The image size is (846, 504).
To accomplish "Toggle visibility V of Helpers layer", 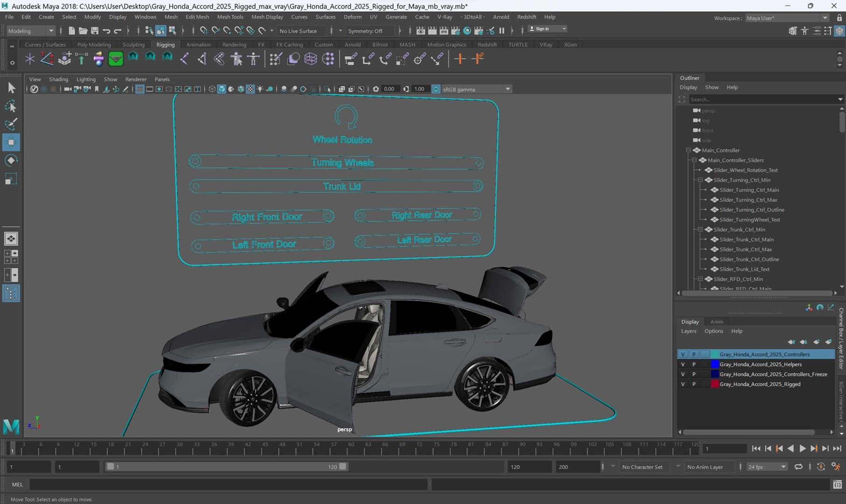I will (x=683, y=364).
